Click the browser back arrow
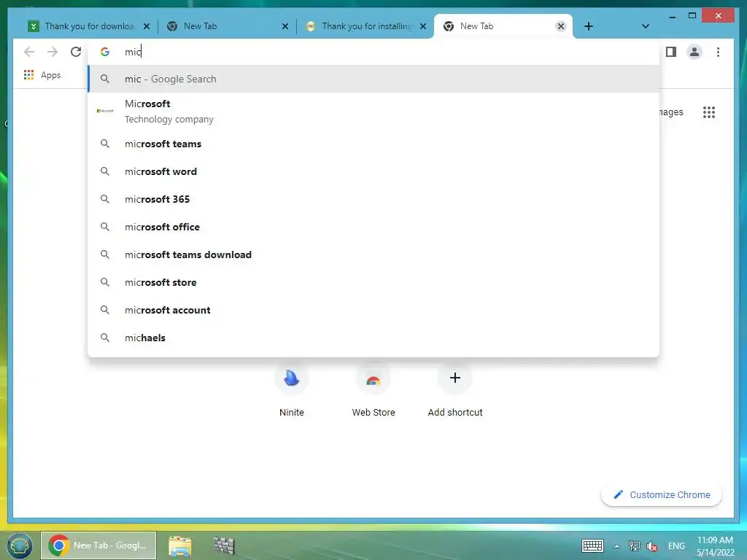747x560 pixels. click(x=29, y=52)
